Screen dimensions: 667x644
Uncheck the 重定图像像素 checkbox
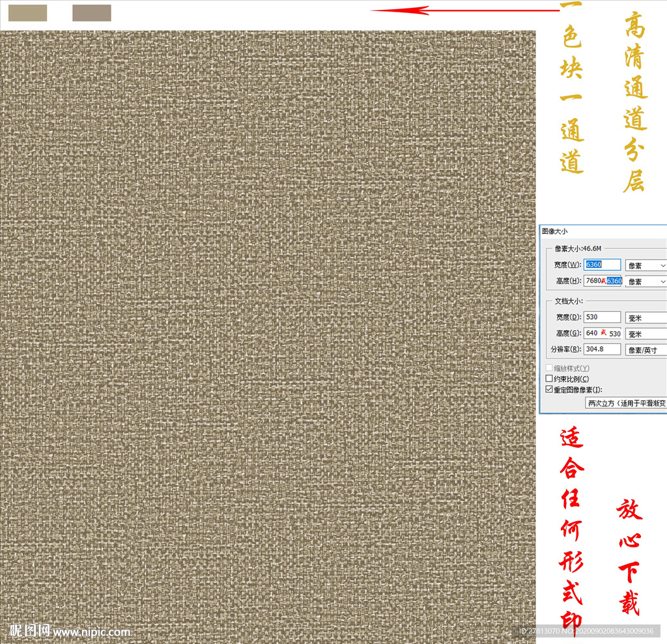coord(549,389)
